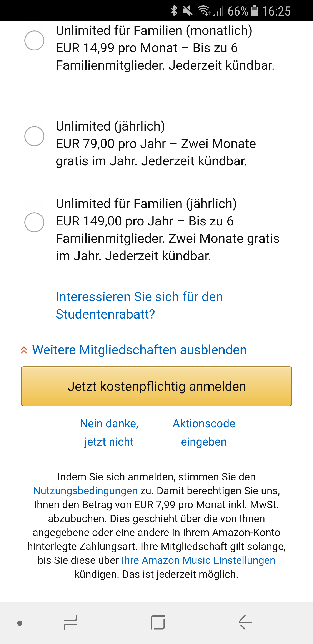Open Aktionscode eingeben link

(204, 433)
